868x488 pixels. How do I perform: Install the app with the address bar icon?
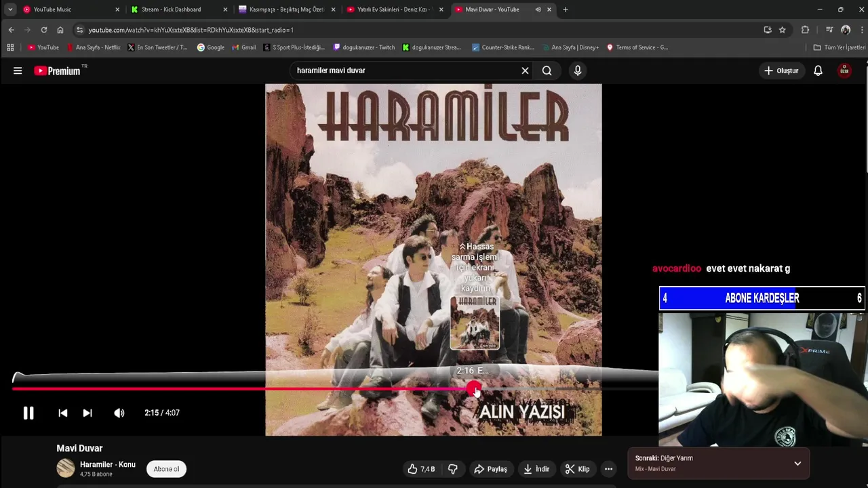pyautogui.click(x=768, y=30)
